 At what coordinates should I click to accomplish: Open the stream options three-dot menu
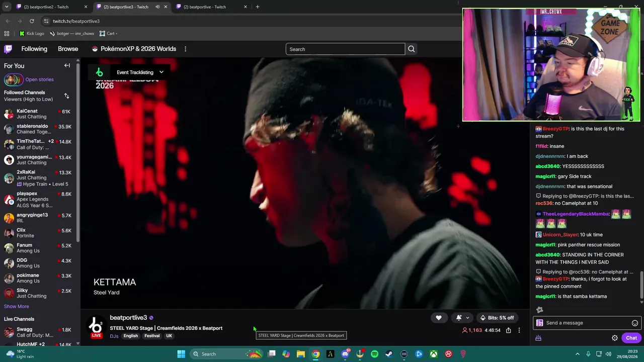click(519, 330)
